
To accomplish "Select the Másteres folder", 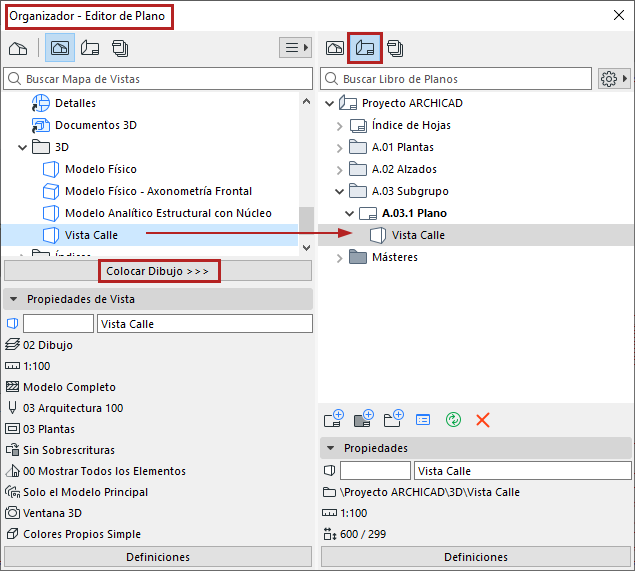I will (x=395, y=257).
